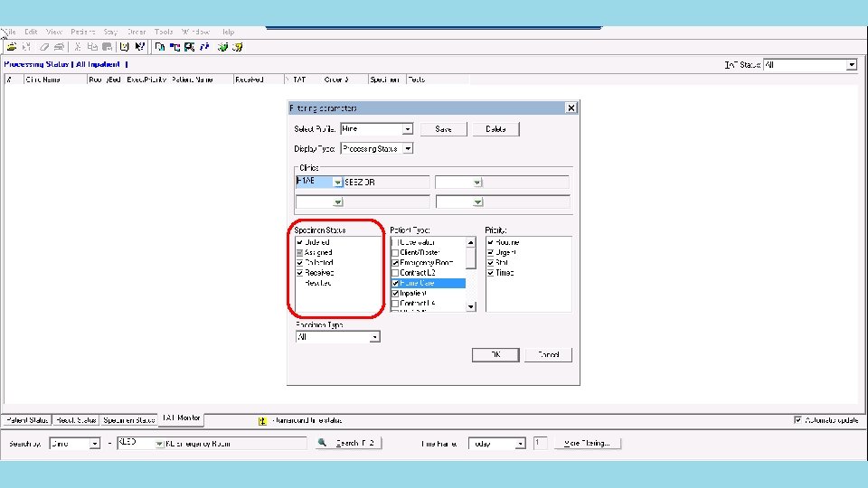Click the yellow last toolbar icon

point(238,47)
